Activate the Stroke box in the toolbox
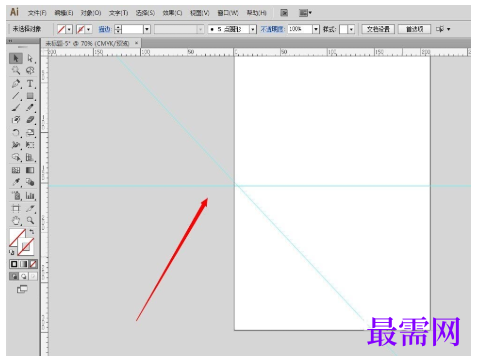The width and height of the screenshot is (479, 363). click(x=26, y=247)
